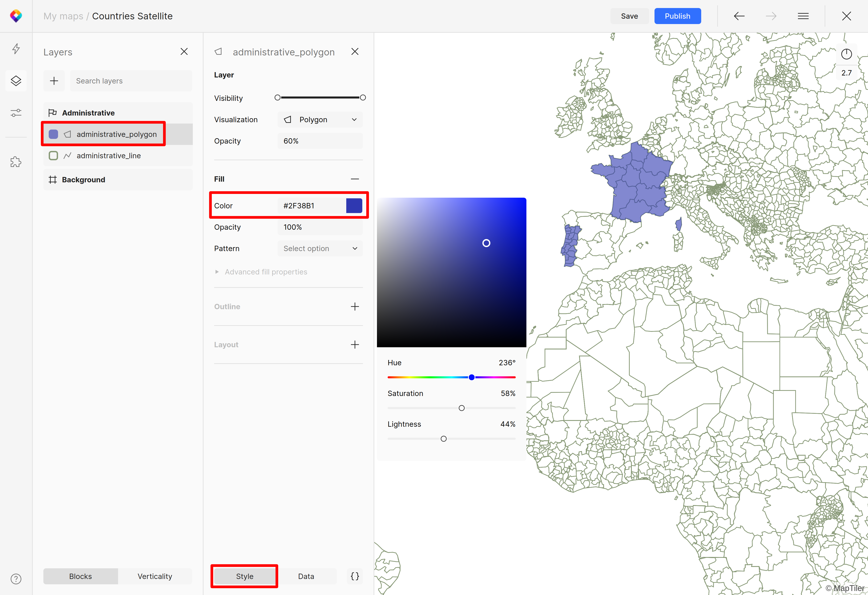Click the Save button
The width and height of the screenshot is (868, 595).
point(629,16)
